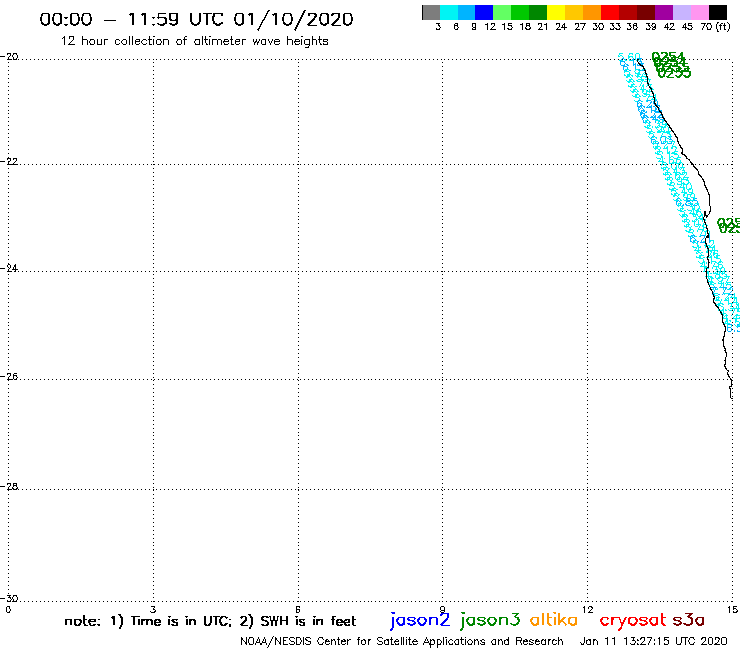Click the '-22' latitude axis label
This screenshot has height=650, width=740.
coord(9,161)
